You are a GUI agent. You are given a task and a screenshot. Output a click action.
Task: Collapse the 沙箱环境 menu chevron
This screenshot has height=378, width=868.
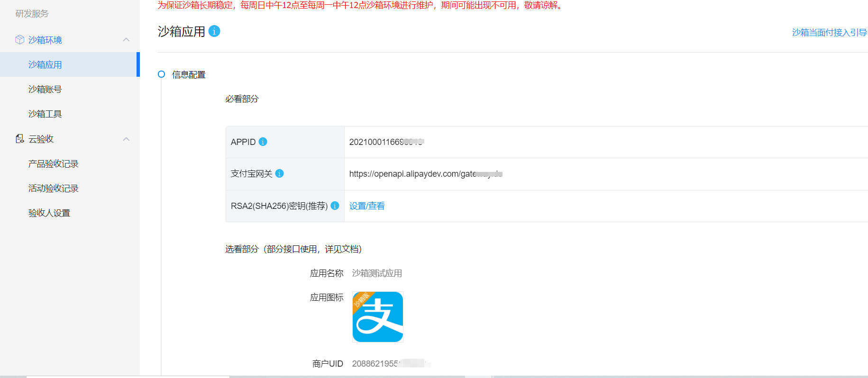(126, 40)
